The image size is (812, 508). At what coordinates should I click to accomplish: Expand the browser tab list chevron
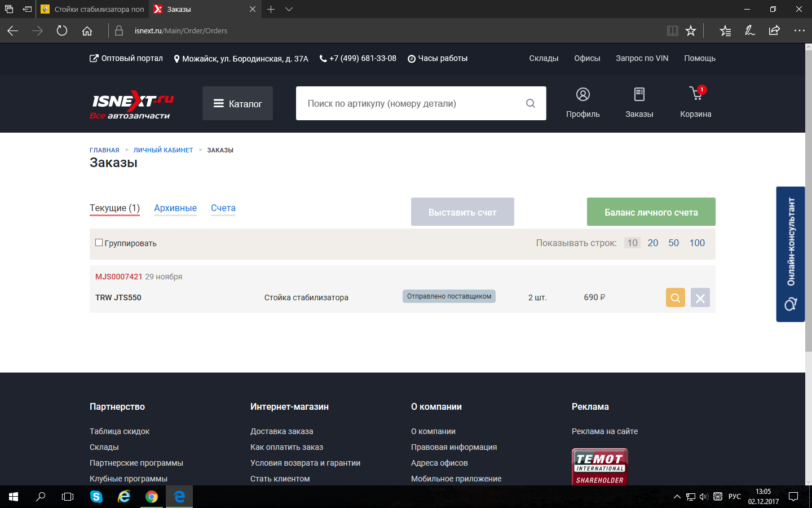point(289,9)
